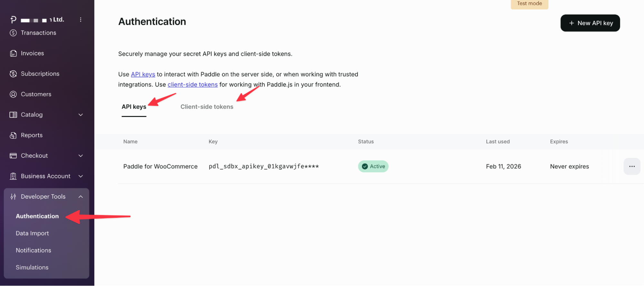Expand the Catalog sidebar section
This screenshot has height=286, width=644.
81,115
